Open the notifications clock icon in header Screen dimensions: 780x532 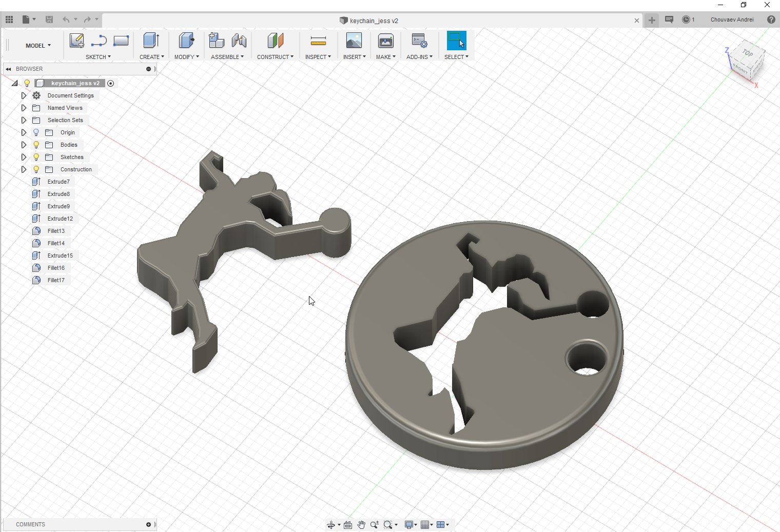688,19
